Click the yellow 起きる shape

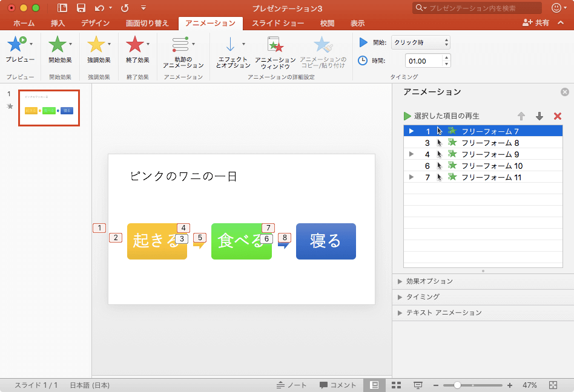pyautogui.click(x=157, y=241)
